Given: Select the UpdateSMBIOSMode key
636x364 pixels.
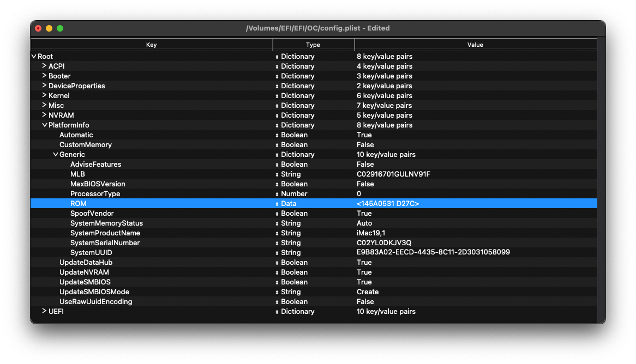Looking at the screenshot, I should (94, 292).
